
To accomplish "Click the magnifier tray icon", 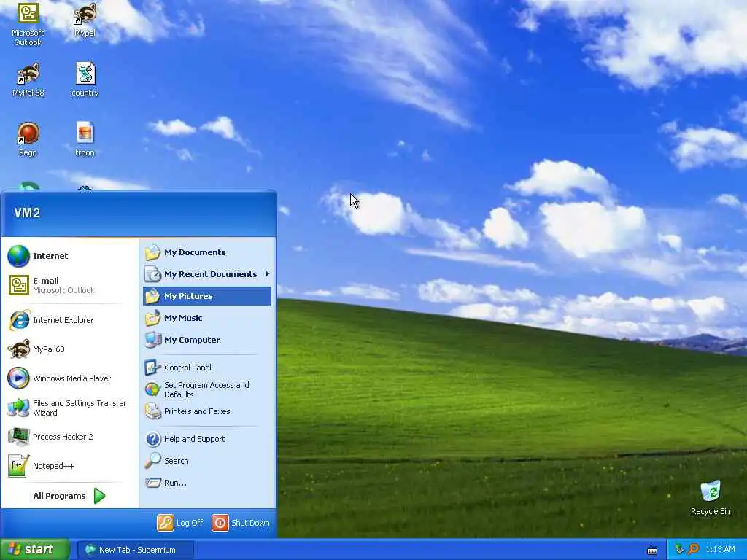I will click(x=694, y=550).
